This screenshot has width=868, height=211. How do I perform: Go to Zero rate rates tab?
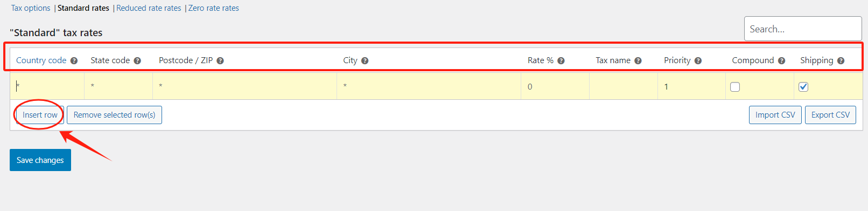214,8
